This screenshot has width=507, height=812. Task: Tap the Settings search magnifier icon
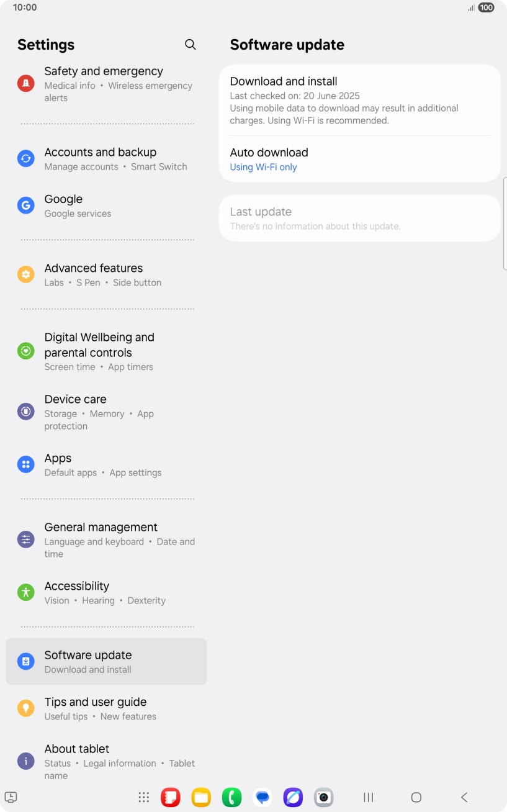click(x=191, y=45)
